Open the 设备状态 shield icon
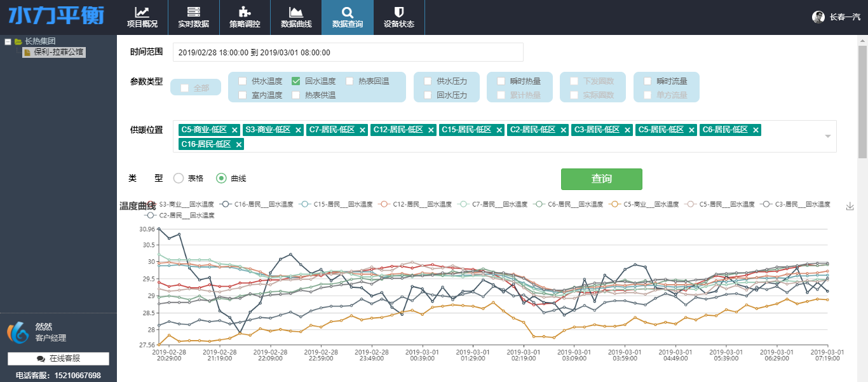The height and width of the screenshot is (382, 868). click(x=398, y=12)
